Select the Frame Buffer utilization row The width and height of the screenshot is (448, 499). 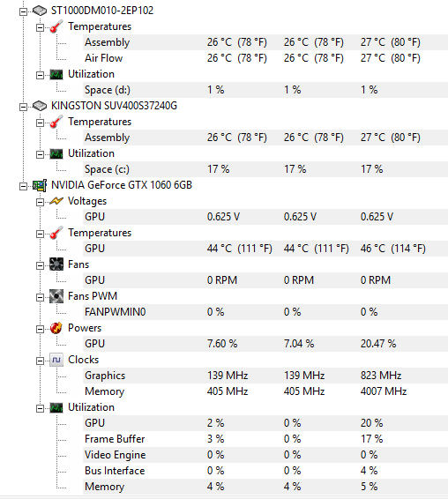pyautogui.click(x=265, y=439)
